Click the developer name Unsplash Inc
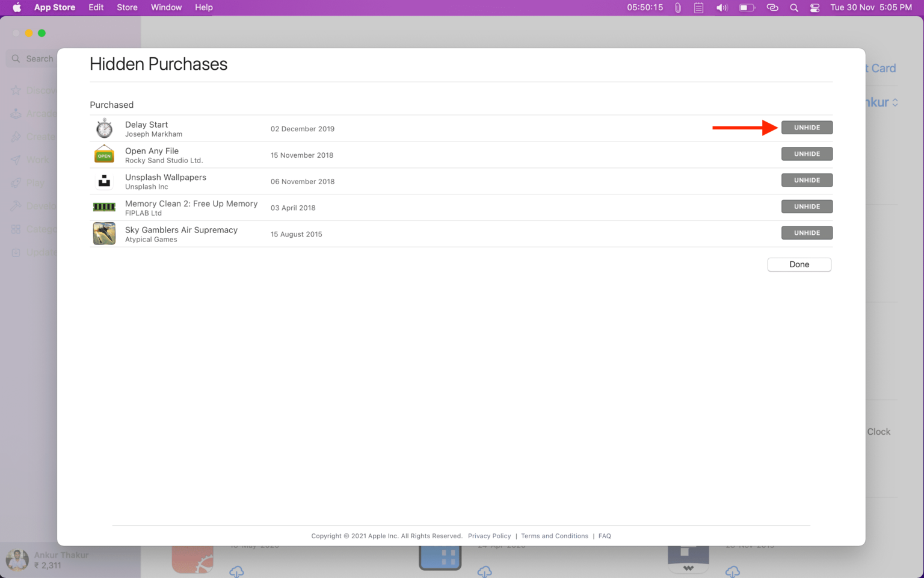The height and width of the screenshot is (578, 924). (146, 187)
